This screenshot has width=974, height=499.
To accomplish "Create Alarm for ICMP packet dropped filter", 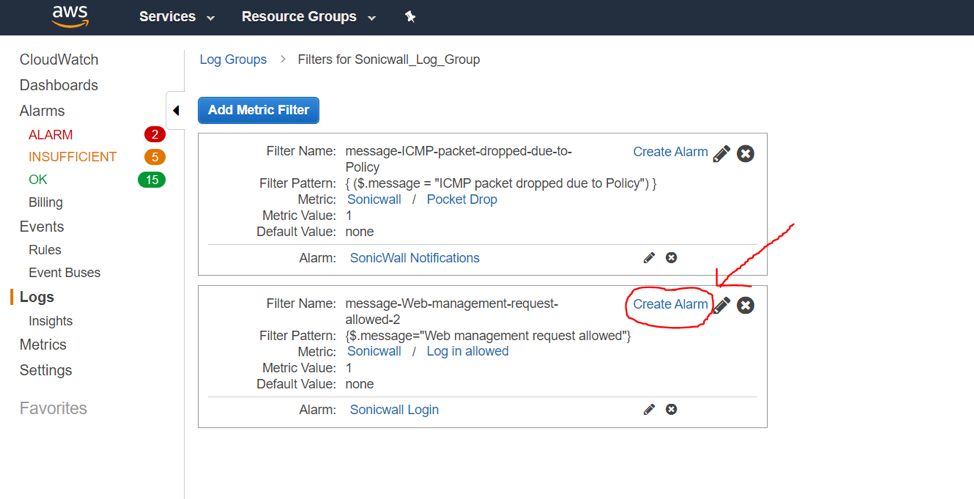I will [670, 152].
